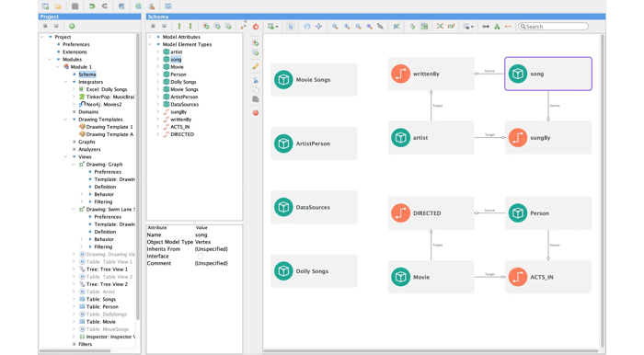Click the green undo arrow icon
Image resolution: width=644 pixels, height=355 pixels.
tap(92, 6)
